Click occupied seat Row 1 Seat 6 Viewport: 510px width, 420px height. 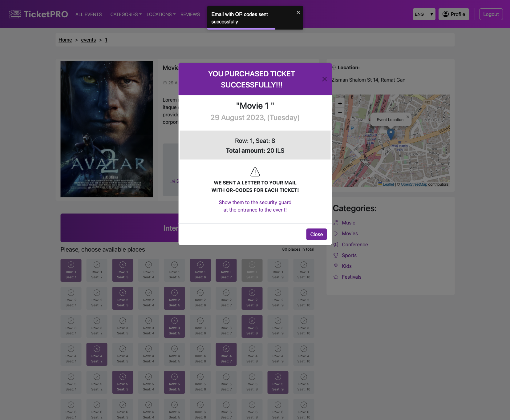pyautogui.click(x=200, y=270)
